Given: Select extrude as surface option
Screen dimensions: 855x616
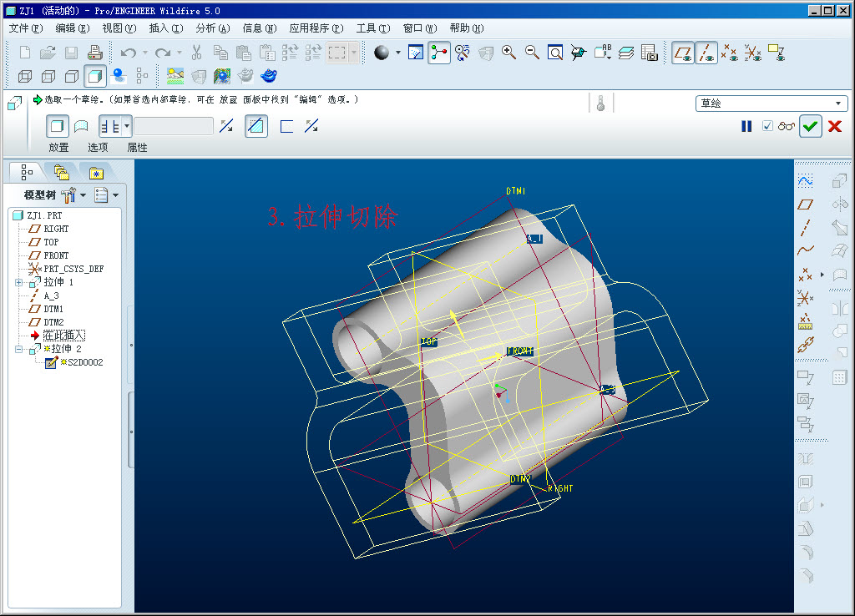Looking at the screenshot, I should (x=81, y=127).
